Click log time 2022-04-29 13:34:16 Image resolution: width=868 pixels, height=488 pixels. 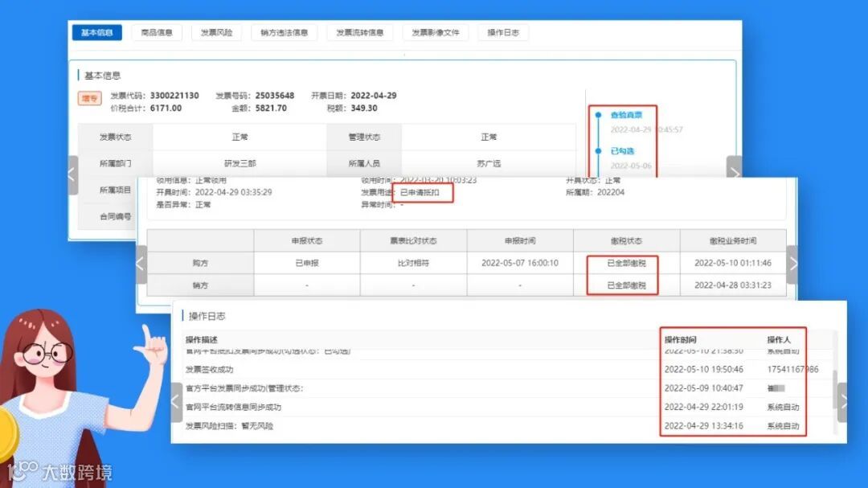703,426
